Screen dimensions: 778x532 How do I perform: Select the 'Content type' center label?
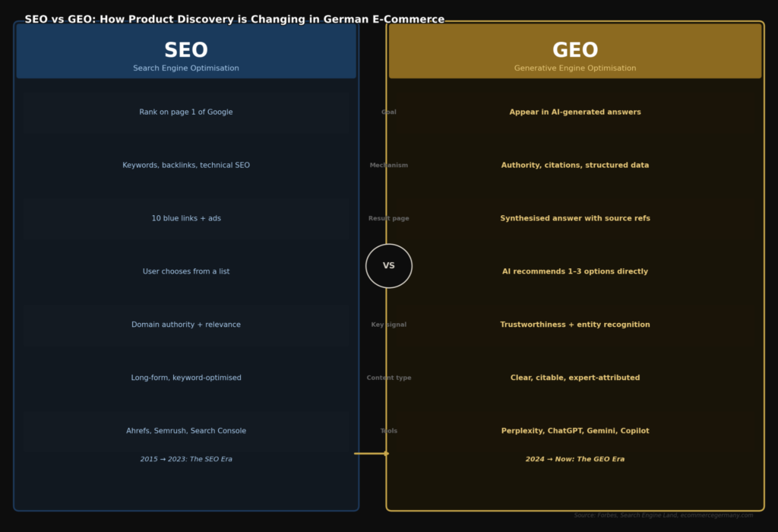click(389, 378)
